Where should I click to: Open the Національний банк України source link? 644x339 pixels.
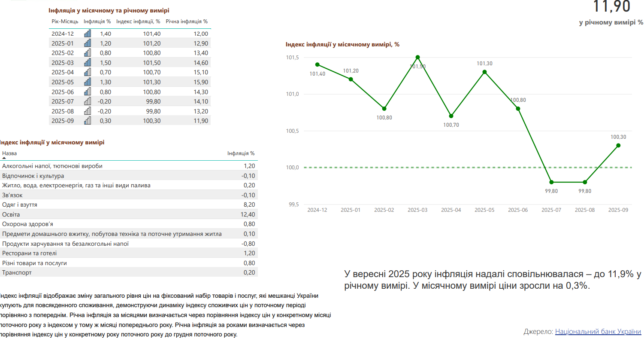(x=598, y=332)
